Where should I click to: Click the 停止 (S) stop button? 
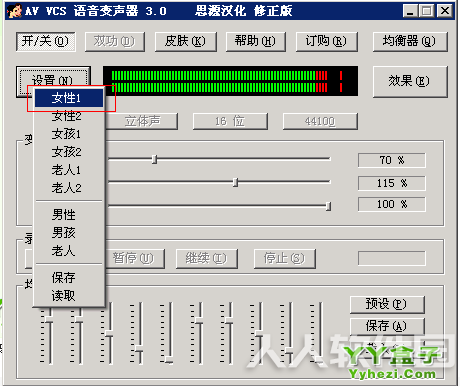(x=285, y=258)
